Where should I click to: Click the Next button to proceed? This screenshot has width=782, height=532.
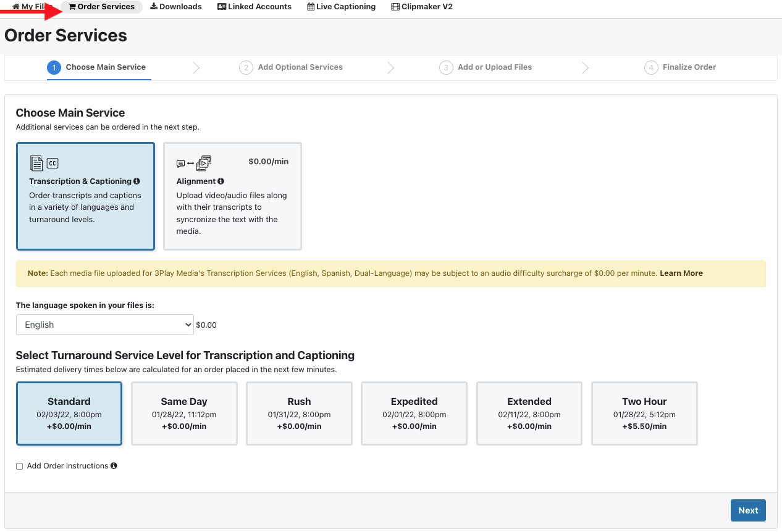click(748, 510)
